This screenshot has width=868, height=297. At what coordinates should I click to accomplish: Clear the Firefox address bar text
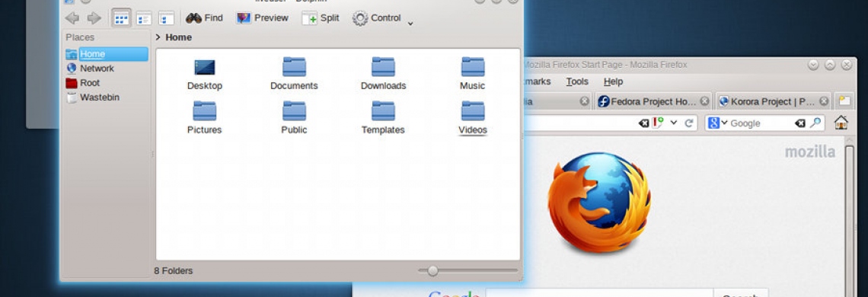(x=644, y=123)
